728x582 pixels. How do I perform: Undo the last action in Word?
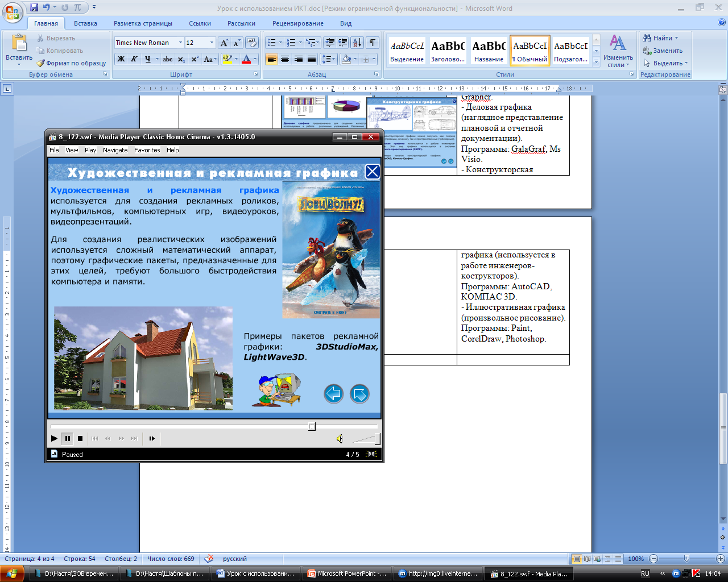click(x=47, y=7)
